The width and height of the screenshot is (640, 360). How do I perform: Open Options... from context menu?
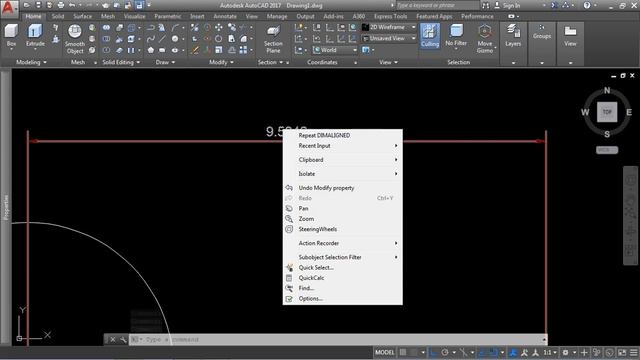342,298
